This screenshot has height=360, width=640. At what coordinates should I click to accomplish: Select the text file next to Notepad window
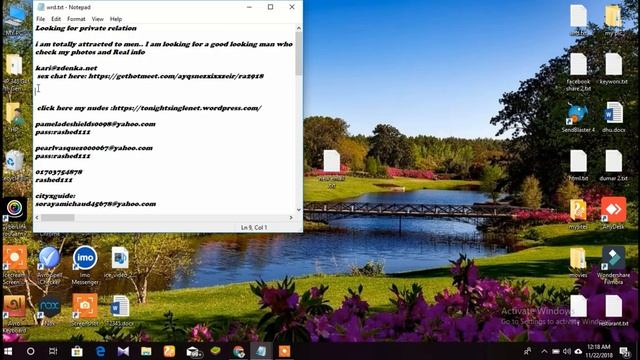point(332,169)
